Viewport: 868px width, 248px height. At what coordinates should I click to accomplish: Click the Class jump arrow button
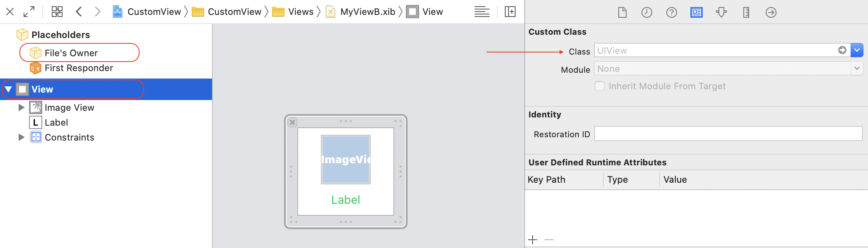coord(842,50)
